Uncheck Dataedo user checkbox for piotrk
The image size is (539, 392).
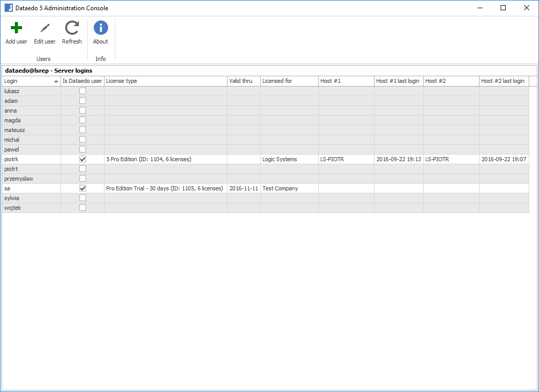pyautogui.click(x=82, y=159)
